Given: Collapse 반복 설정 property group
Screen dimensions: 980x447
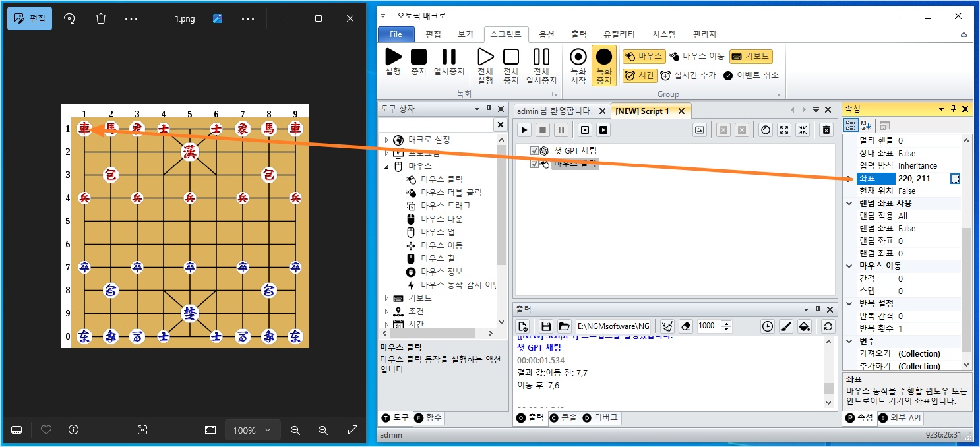Looking at the screenshot, I should [x=849, y=303].
